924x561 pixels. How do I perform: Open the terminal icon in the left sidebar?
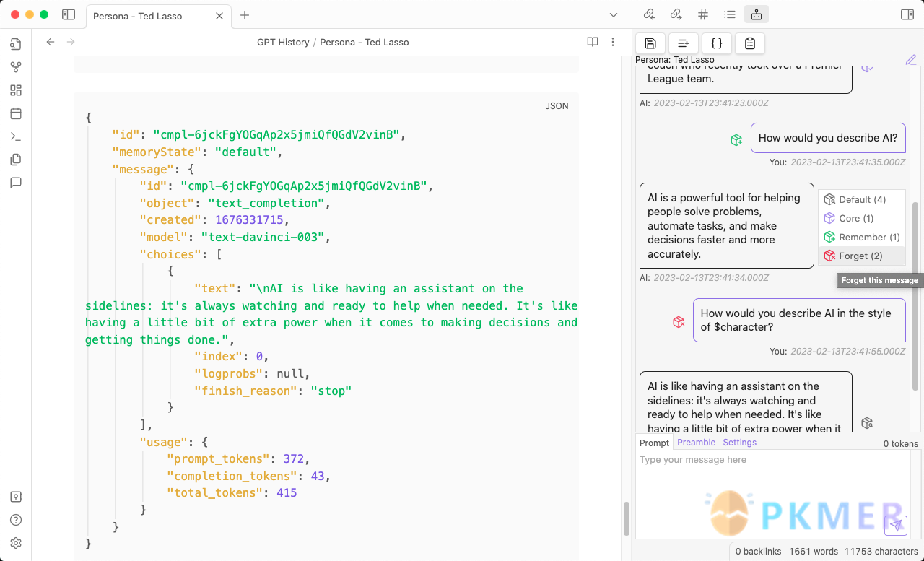pyautogui.click(x=16, y=136)
